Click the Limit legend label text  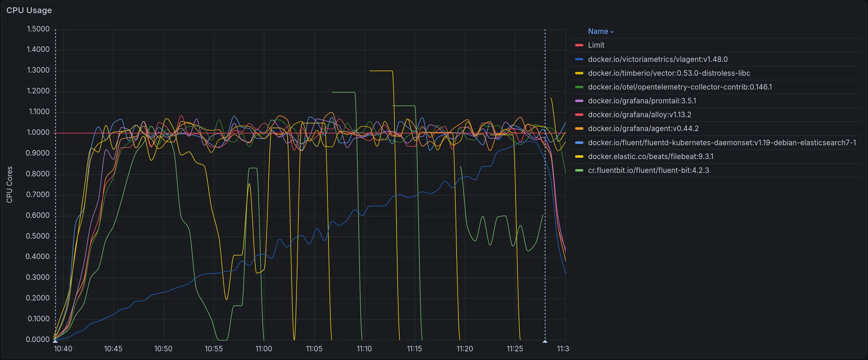click(x=596, y=45)
